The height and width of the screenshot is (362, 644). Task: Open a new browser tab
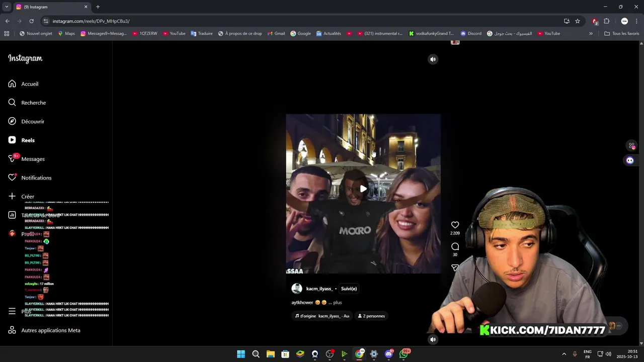click(98, 7)
